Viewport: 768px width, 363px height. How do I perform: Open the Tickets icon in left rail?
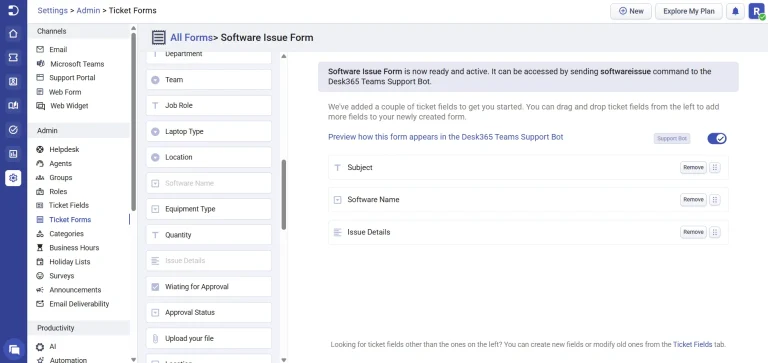coord(13,58)
